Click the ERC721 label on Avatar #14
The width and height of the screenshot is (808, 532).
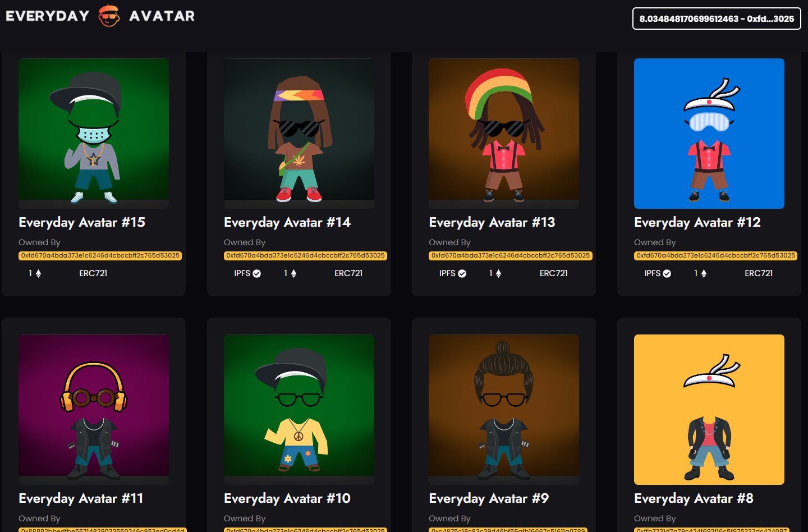click(x=348, y=273)
